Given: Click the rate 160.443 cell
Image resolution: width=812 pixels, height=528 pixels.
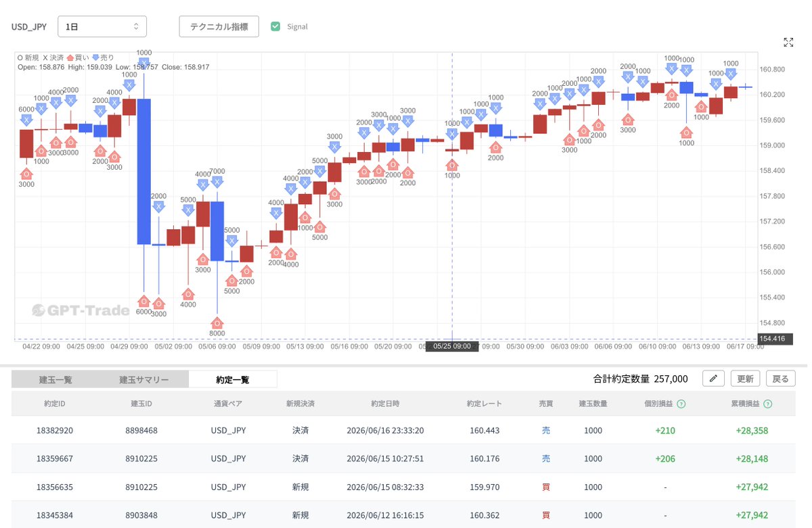Looking at the screenshot, I should 486,430.
